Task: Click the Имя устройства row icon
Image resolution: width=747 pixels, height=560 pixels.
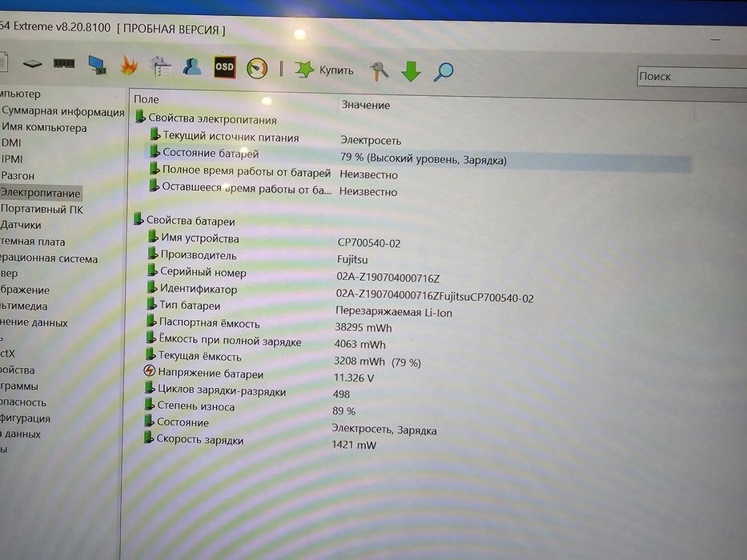Action: pos(153,236)
